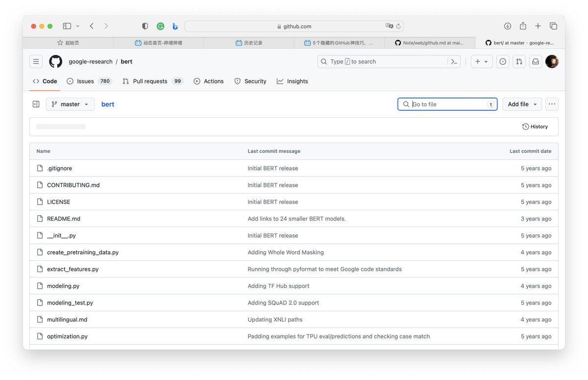
Task: Open 'Updating XNLI paths' commit message
Action: 275,320
